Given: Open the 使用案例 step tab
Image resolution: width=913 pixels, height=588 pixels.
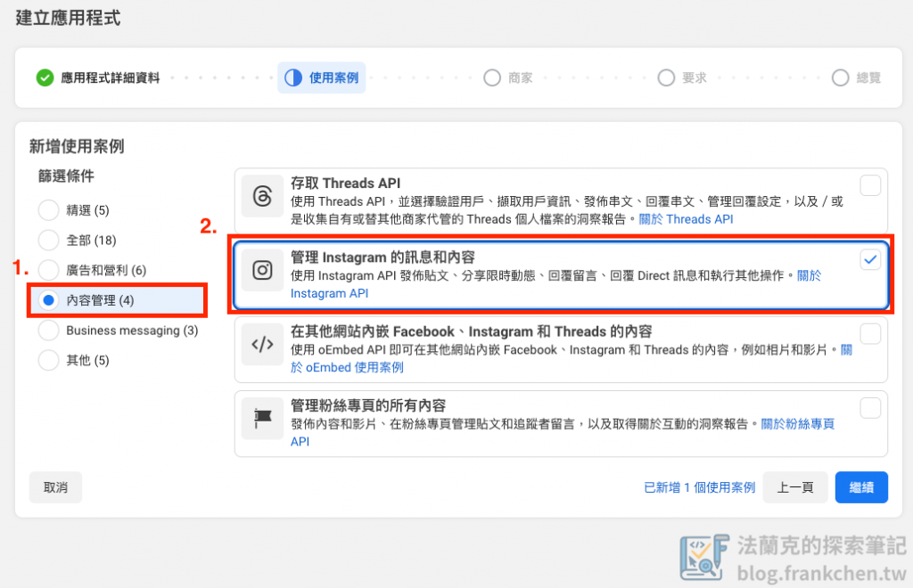Looking at the screenshot, I should click(x=321, y=78).
